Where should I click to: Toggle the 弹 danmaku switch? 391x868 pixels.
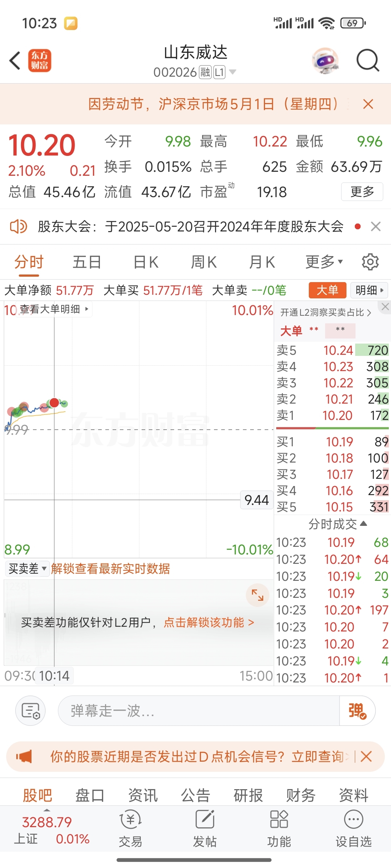pos(357,711)
